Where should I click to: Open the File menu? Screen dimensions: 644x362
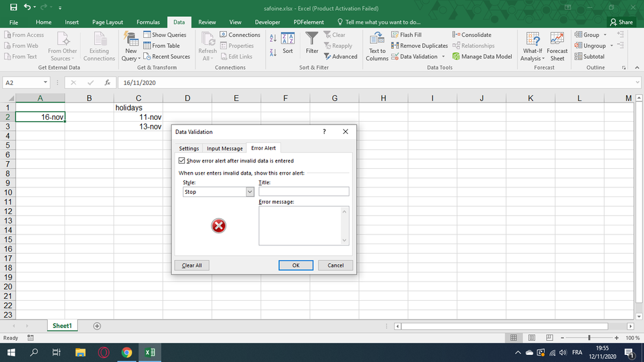(x=14, y=22)
